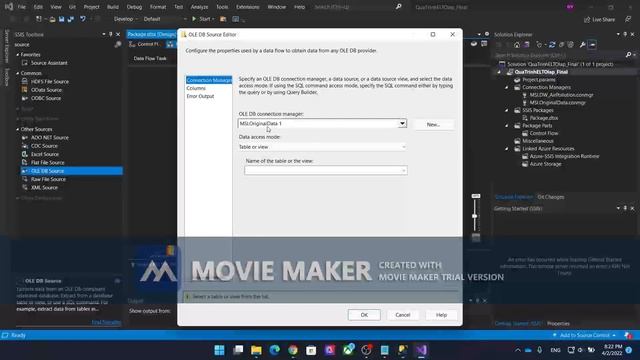Select the Connection Manager page
640x360 pixels.
pyautogui.click(x=209, y=80)
